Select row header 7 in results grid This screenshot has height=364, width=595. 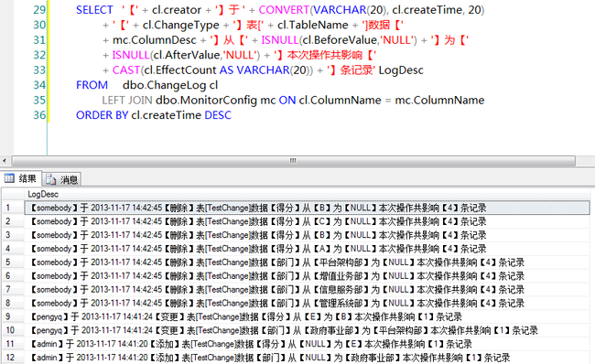click(x=13, y=290)
